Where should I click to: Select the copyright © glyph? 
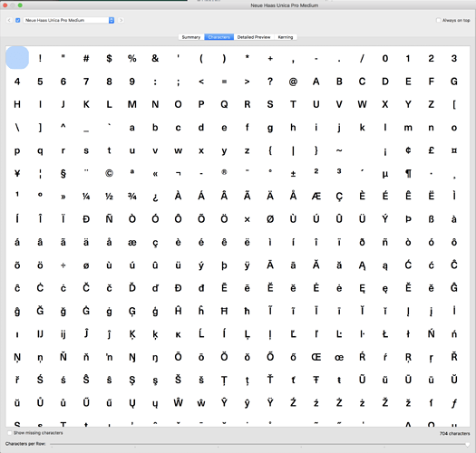[110, 173]
